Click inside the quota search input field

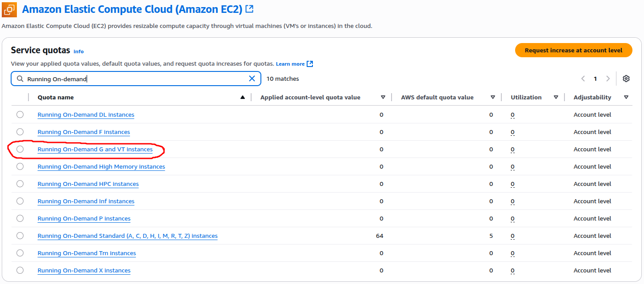point(133,79)
